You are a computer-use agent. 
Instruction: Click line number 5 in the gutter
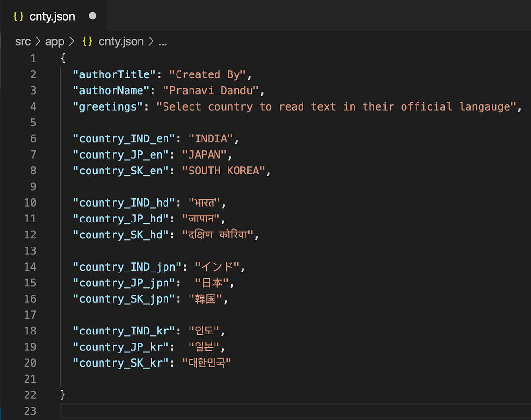pos(33,123)
